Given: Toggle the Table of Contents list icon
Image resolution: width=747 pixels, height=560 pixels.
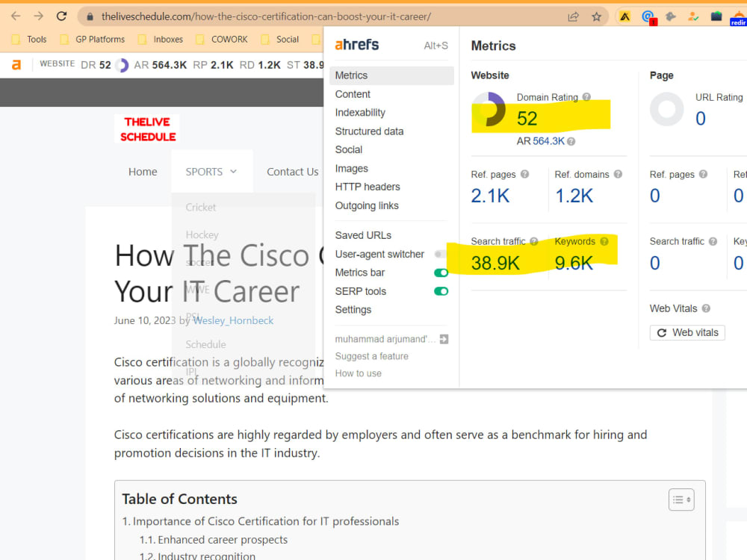Looking at the screenshot, I should 681,500.
